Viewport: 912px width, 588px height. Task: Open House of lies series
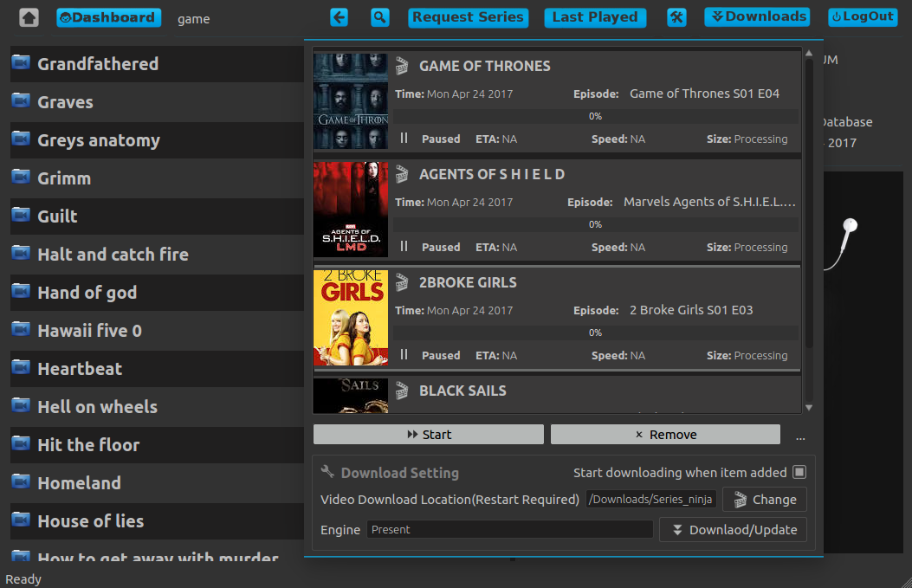157,521
